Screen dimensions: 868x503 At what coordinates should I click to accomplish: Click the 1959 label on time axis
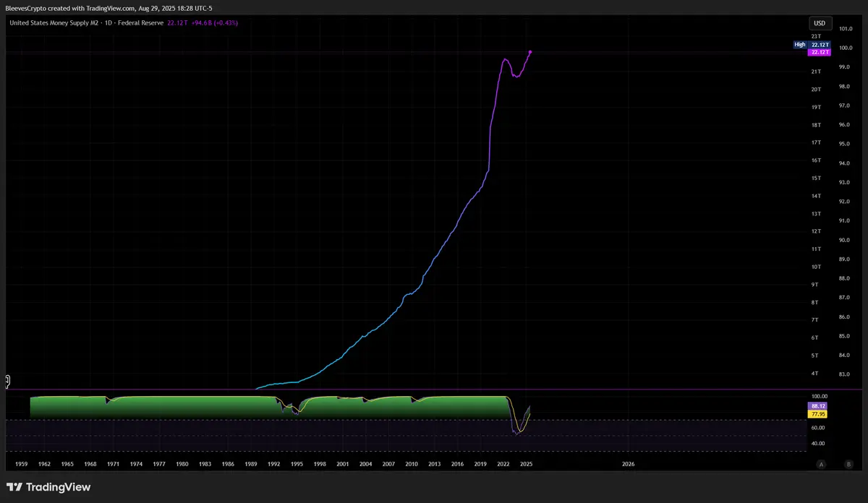(22, 464)
